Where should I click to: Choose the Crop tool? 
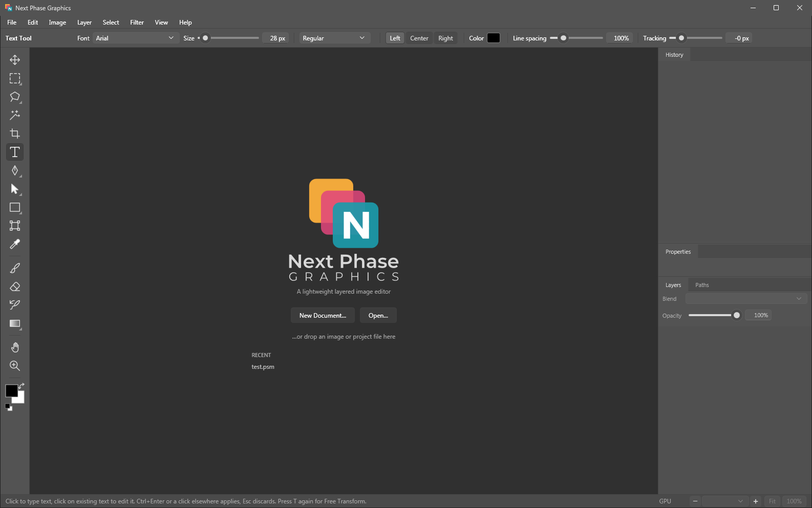[15, 134]
